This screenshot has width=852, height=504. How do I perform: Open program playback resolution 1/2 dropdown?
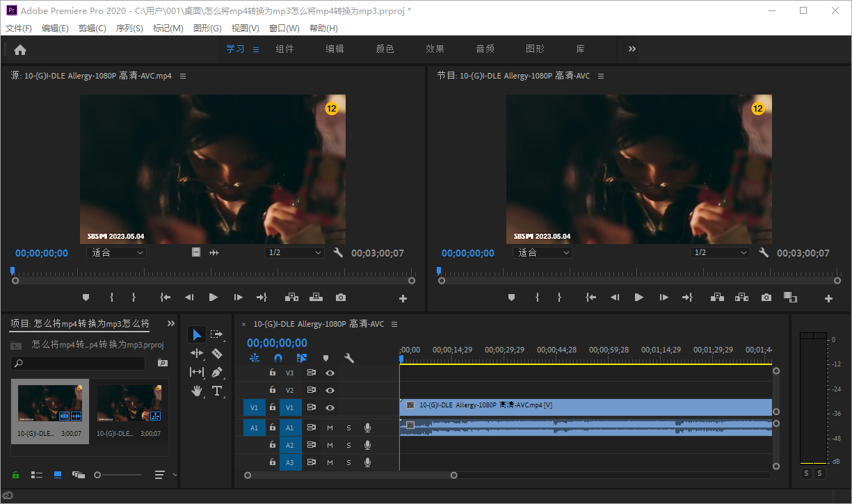point(720,252)
